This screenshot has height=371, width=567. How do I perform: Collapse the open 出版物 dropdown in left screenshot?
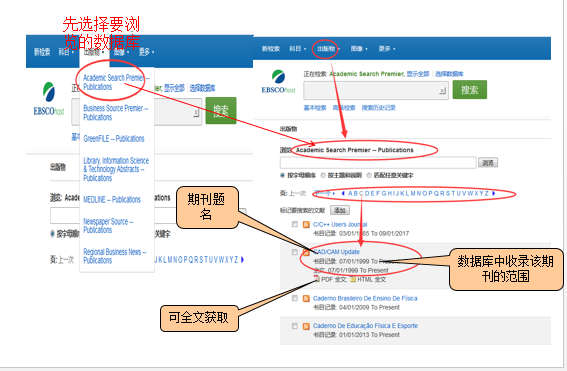coord(94,52)
